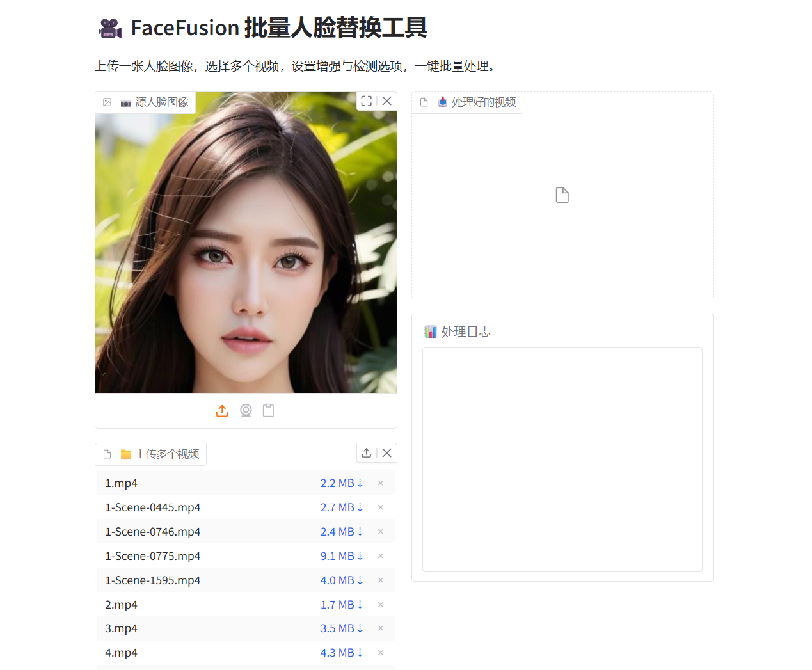Expand source face image to fullscreen
Screen dimensions: 812x670
click(367, 101)
